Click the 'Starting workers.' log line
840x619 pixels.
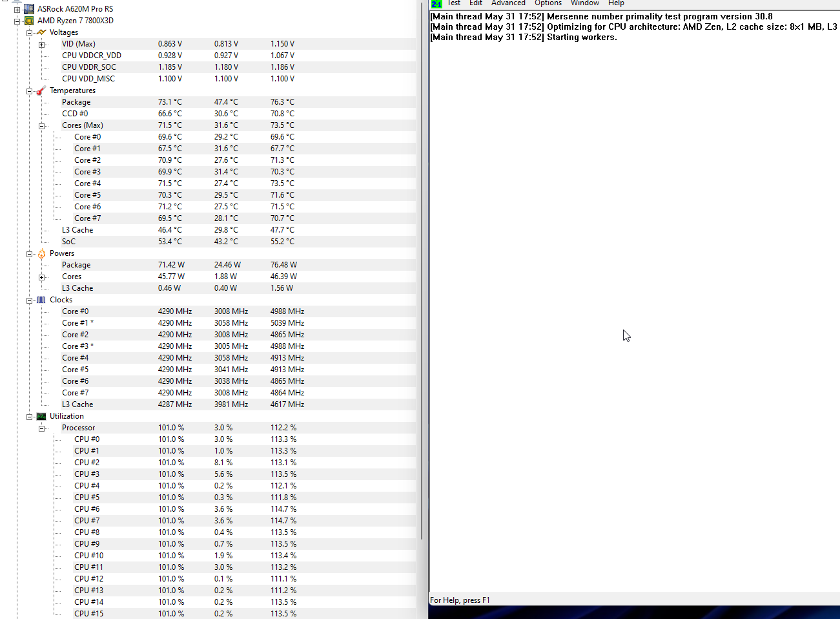point(524,37)
